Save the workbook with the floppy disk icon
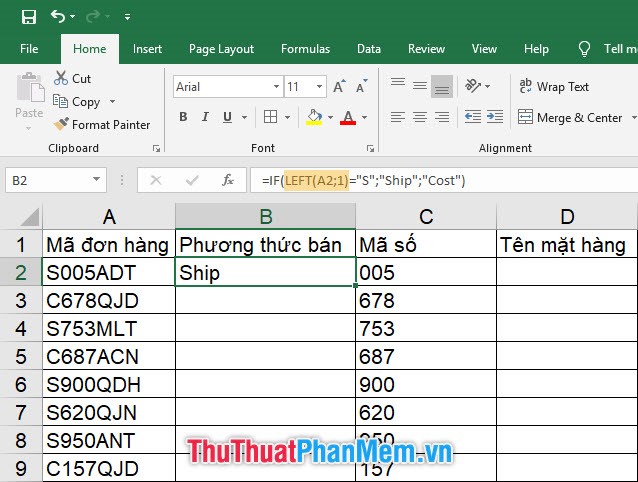The image size is (638, 482). point(29,17)
